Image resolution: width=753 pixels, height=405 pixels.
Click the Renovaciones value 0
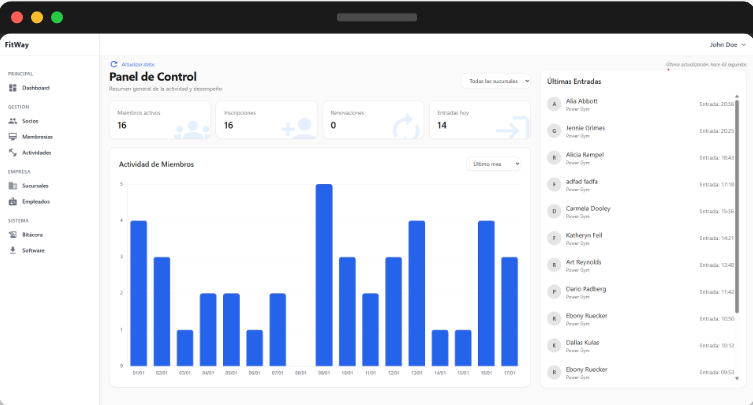tap(333, 125)
